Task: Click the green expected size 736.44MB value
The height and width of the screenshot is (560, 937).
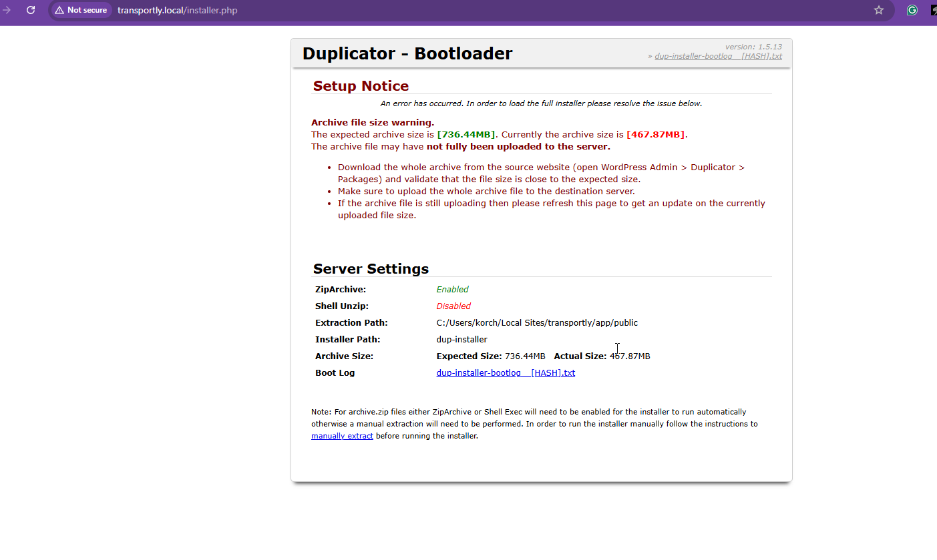Action: tap(466, 134)
